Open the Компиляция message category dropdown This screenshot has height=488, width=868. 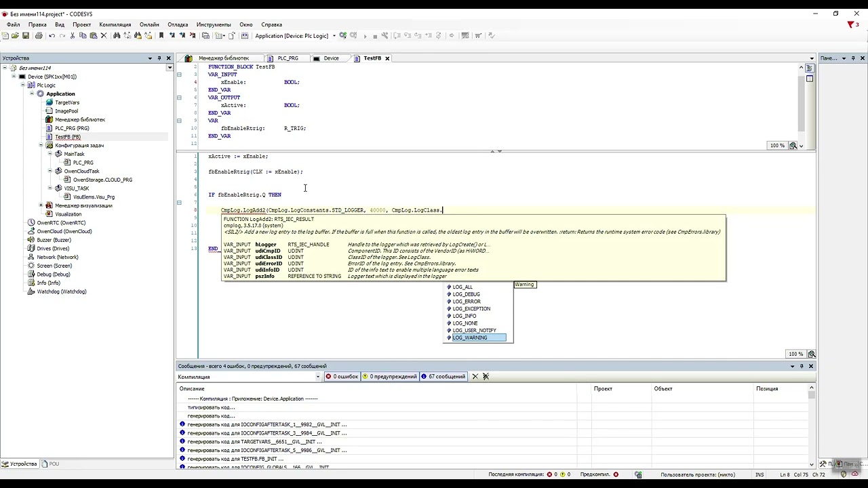317,377
